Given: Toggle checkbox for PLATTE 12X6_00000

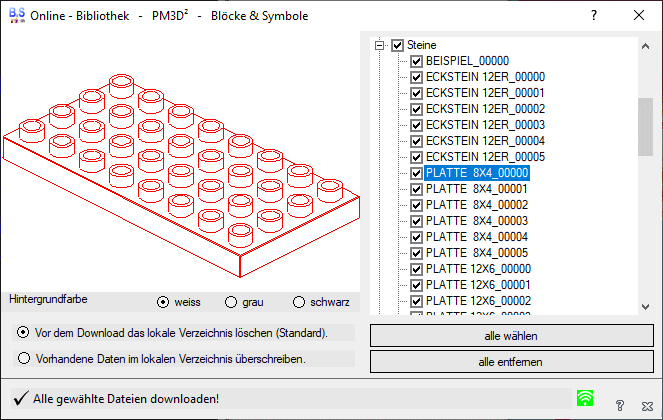Looking at the screenshot, I should [416, 269].
